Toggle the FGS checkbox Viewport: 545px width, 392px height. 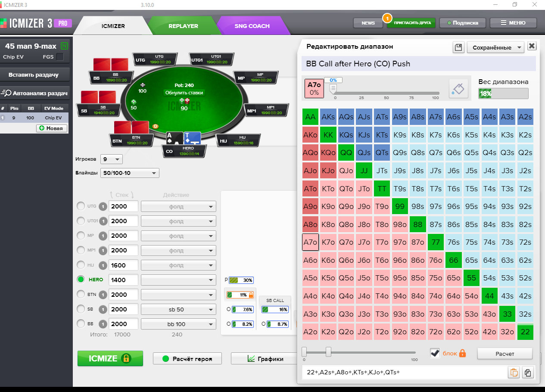[x=60, y=57]
